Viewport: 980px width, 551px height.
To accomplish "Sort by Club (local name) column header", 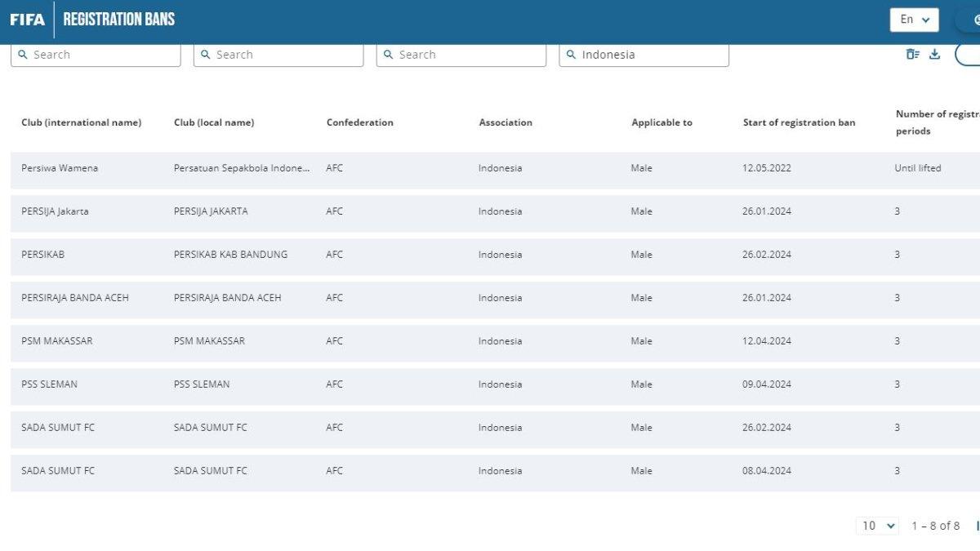I will [214, 122].
